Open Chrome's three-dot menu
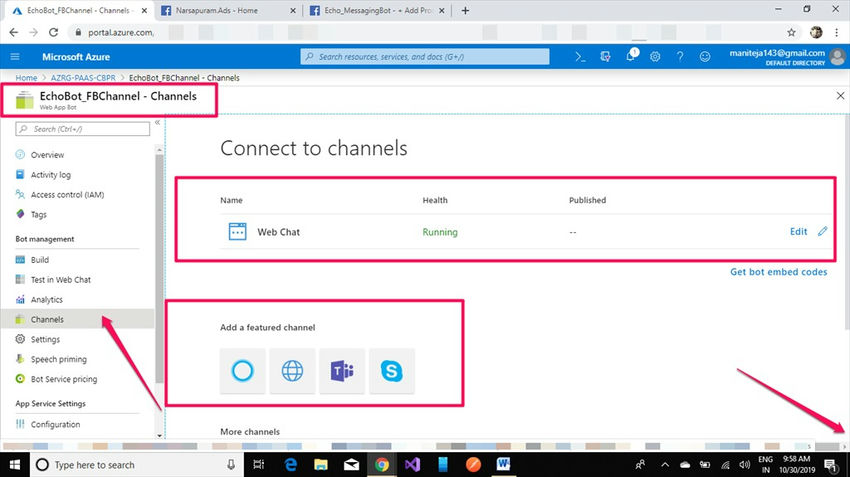The height and width of the screenshot is (477, 850). click(837, 33)
